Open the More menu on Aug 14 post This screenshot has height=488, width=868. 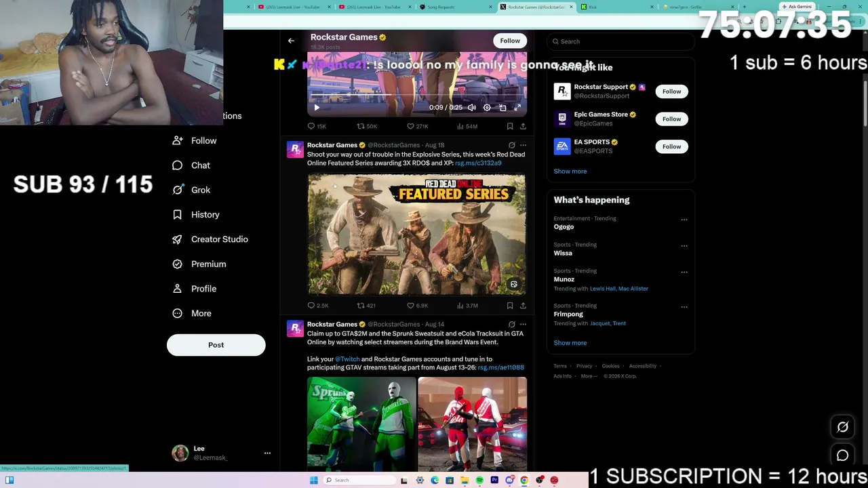[x=523, y=325]
